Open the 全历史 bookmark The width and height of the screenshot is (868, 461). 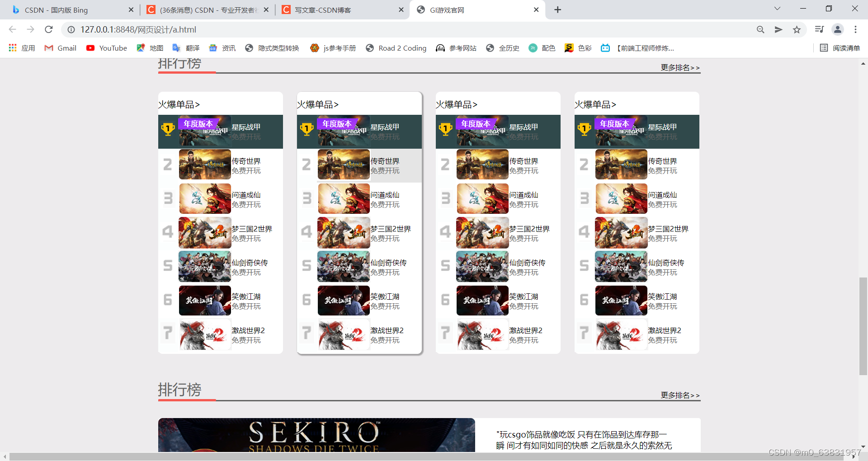(502, 48)
